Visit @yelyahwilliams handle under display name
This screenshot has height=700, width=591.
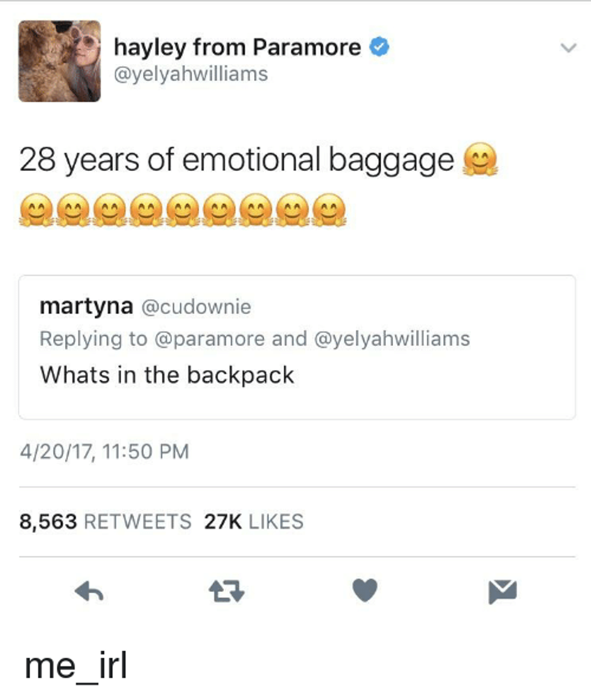tap(191, 74)
